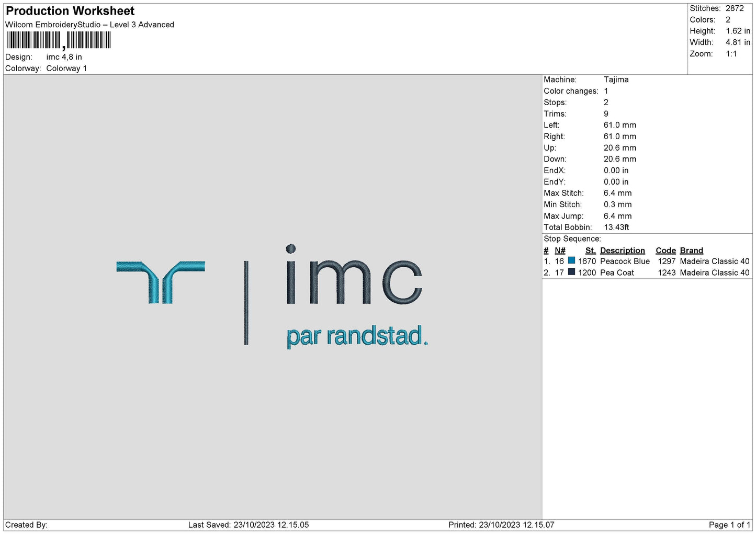The height and width of the screenshot is (534, 756).
Task: Click the Max Jump value 6.4 mm
Action: tap(617, 216)
